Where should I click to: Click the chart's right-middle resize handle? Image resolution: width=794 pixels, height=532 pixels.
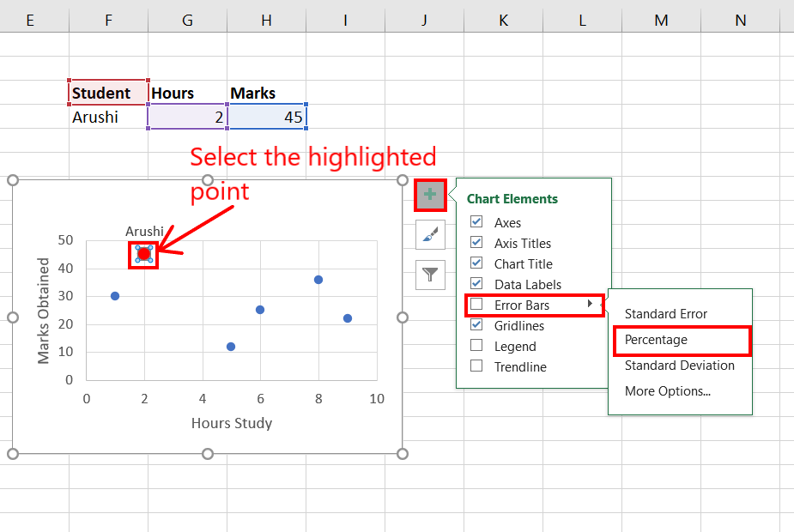point(402,317)
